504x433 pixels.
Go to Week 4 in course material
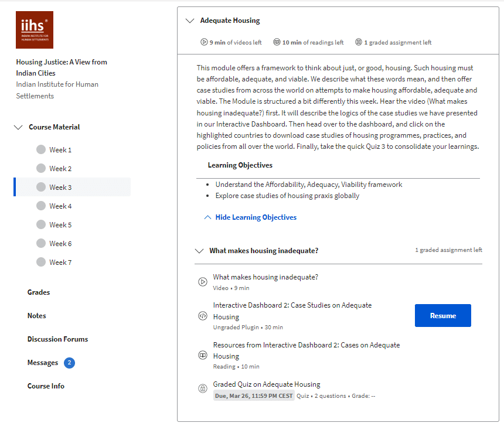[60, 206]
